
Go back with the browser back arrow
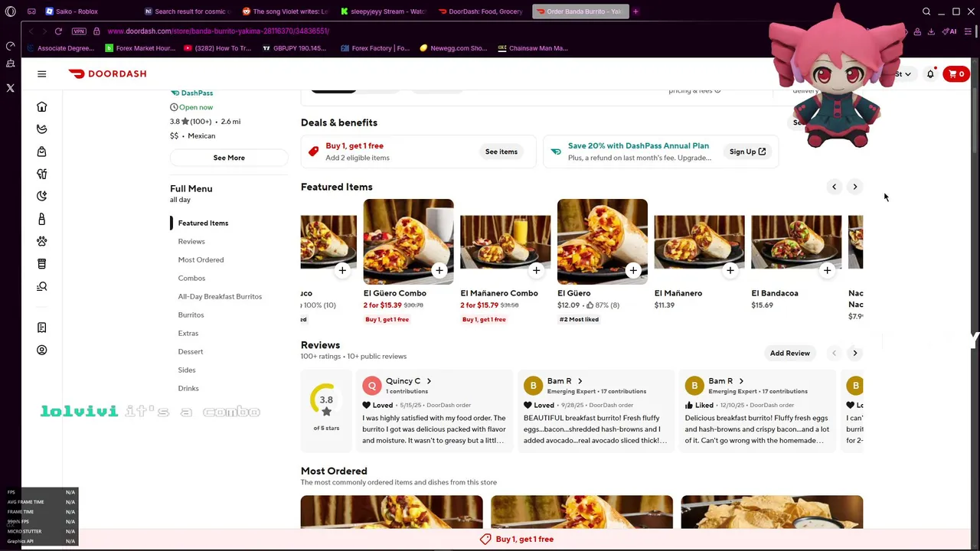(31, 31)
